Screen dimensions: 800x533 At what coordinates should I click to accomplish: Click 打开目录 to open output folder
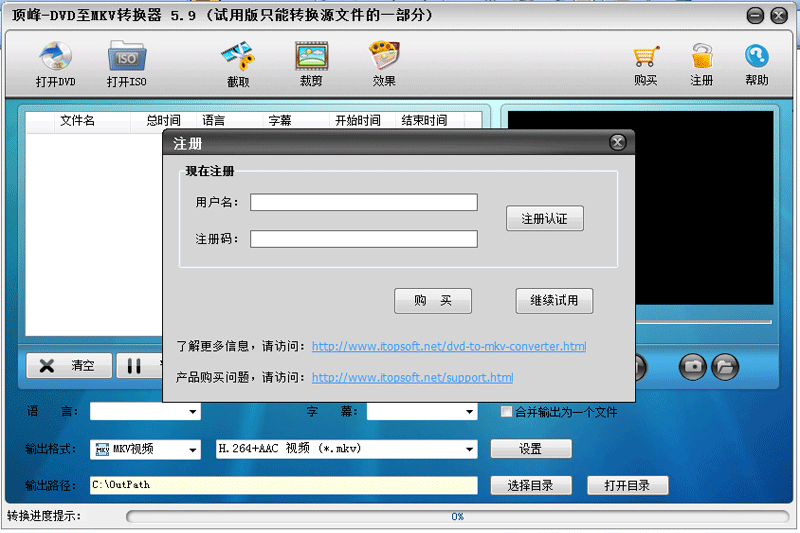pyautogui.click(x=628, y=486)
